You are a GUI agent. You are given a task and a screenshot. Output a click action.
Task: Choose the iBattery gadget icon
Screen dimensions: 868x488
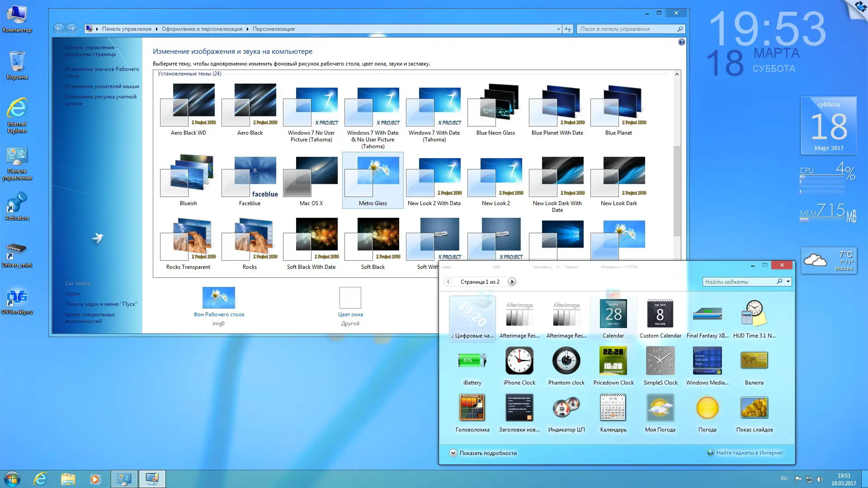(x=472, y=361)
